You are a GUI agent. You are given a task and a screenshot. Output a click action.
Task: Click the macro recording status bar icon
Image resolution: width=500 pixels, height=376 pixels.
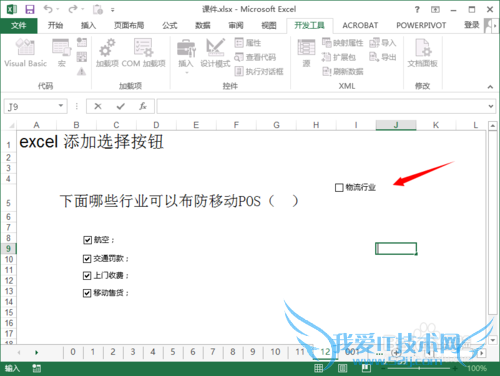(36, 368)
